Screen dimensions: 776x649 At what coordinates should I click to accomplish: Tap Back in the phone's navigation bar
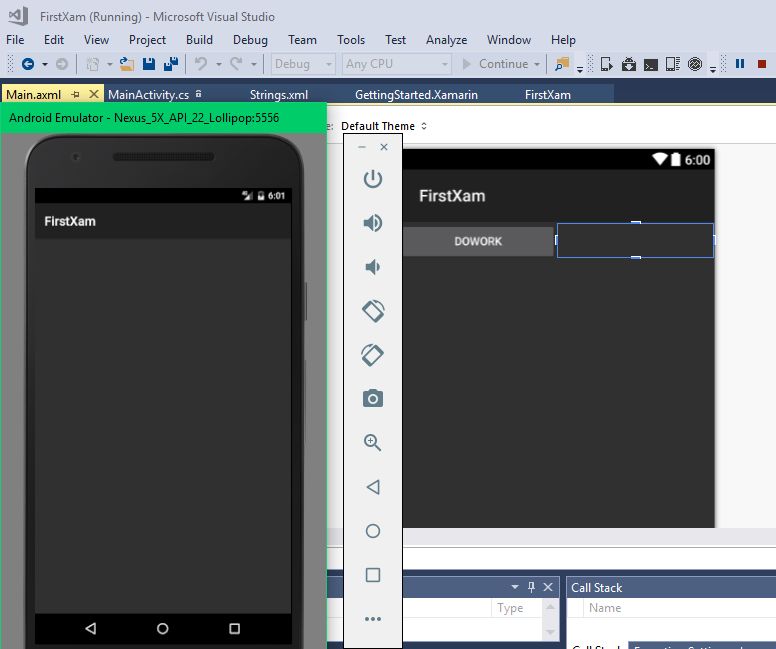(x=91, y=628)
